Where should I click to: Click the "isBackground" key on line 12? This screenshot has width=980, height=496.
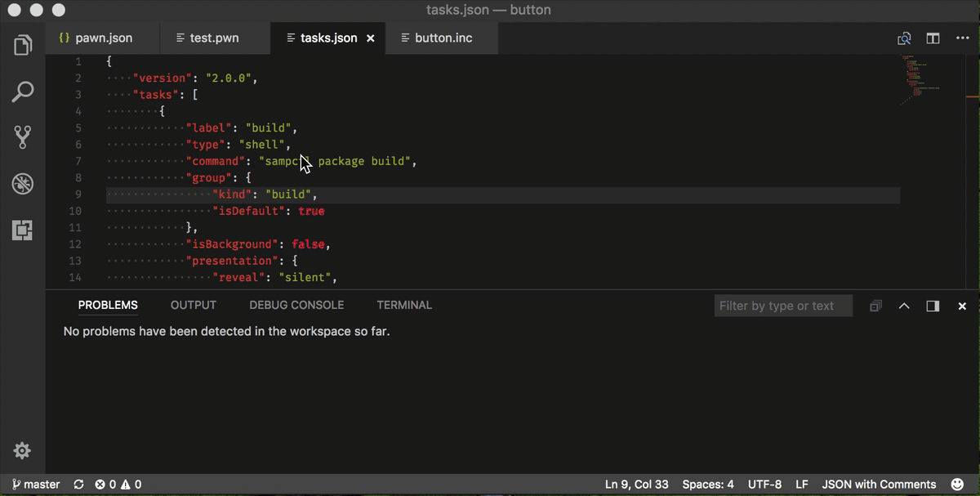tap(233, 244)
